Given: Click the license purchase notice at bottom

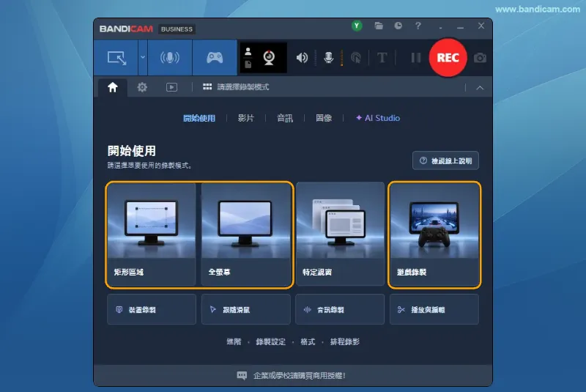Looking at the screenshot, I should (x=292, y=376).
